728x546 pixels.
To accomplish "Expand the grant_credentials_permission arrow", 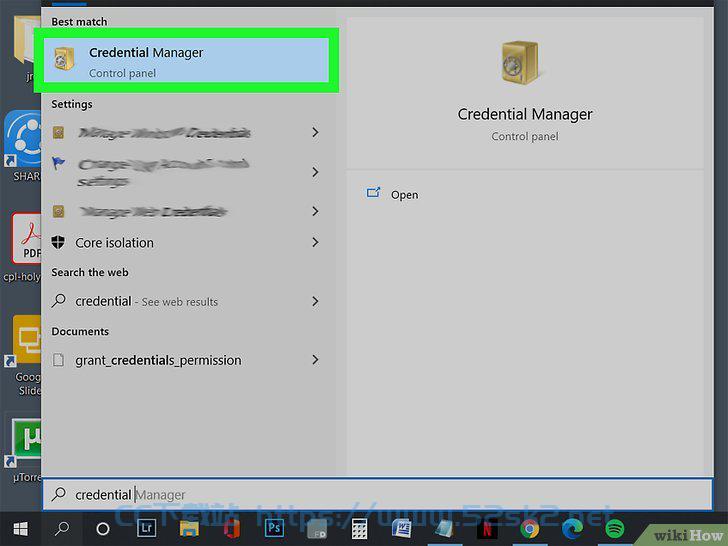I will tap(315, 360).
